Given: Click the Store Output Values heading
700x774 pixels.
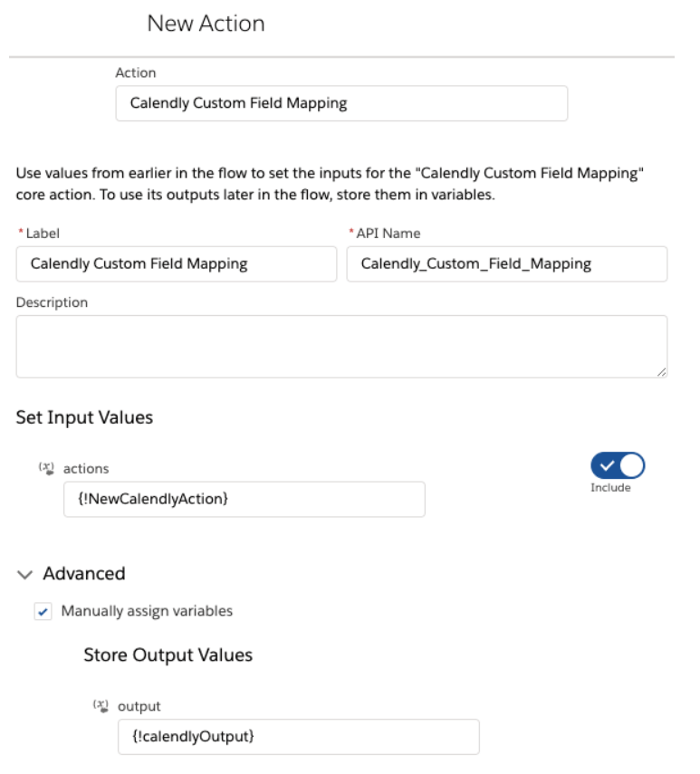Looking at the screenshot, I should [168, 655].
